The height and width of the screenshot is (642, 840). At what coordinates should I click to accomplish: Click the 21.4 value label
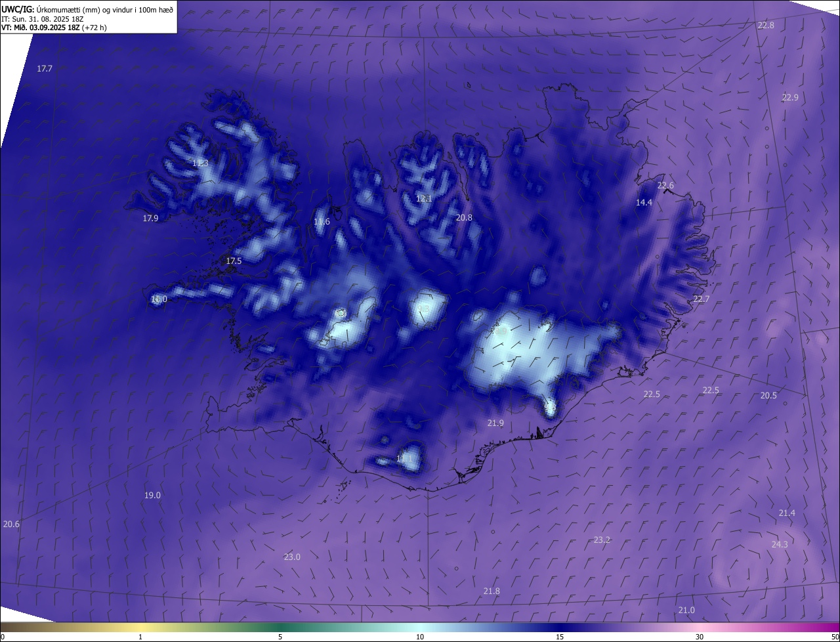tap(787, 513)
